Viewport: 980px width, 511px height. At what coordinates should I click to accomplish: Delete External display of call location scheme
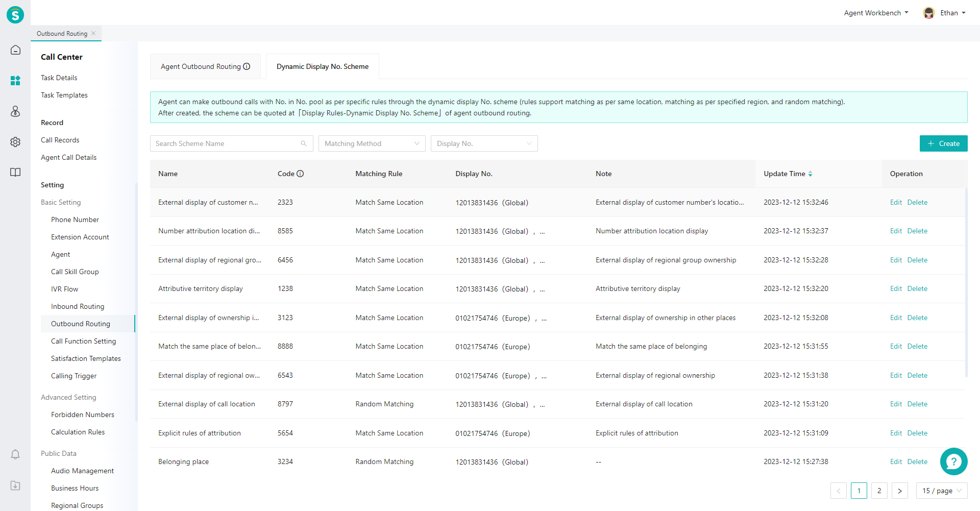pyautogui.click(x=917, y=404)
